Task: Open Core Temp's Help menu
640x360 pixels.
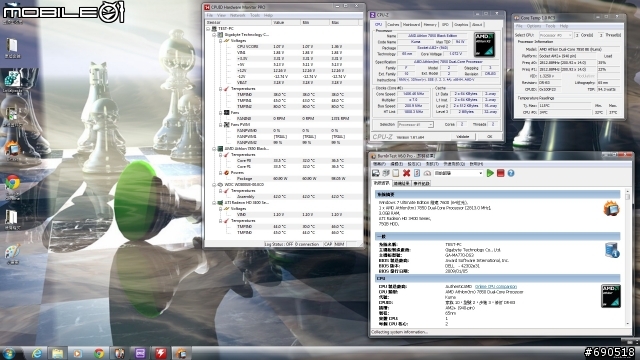Action: click(x=564, y=26)
